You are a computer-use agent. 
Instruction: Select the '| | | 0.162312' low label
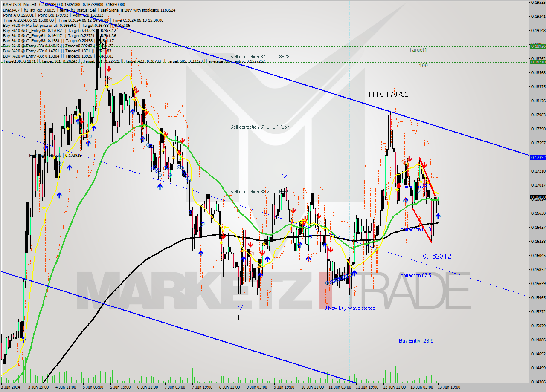tap(431, 256)
